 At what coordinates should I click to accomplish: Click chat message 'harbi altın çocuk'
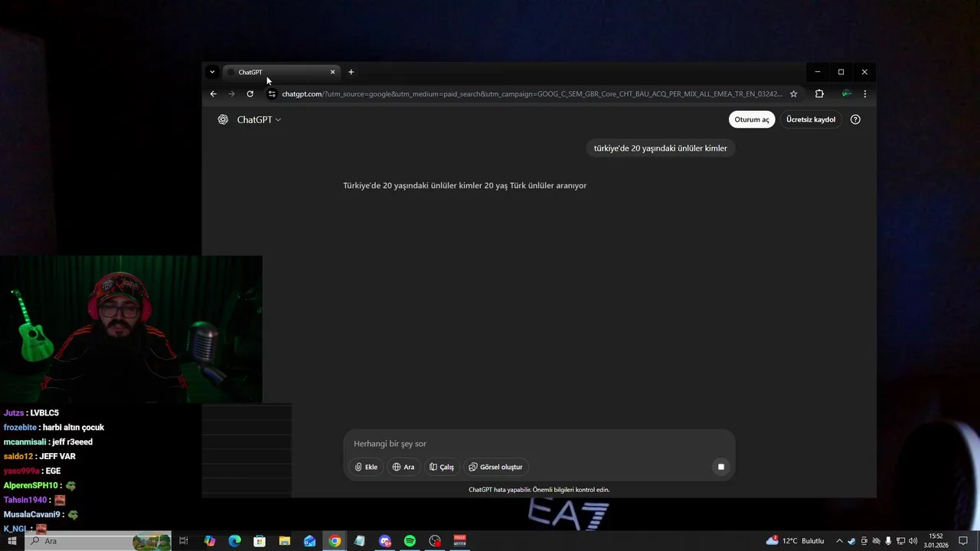73,428
